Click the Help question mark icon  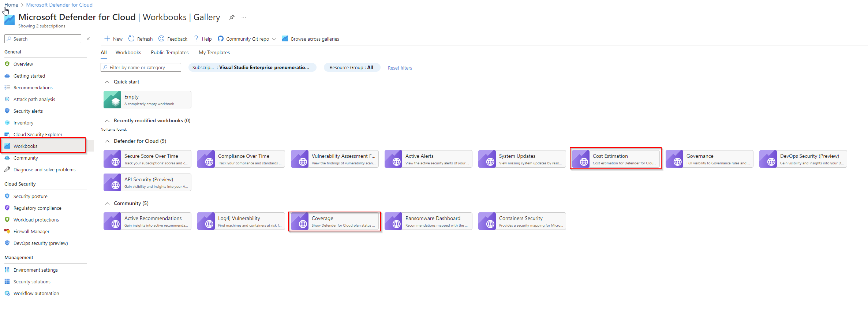(196, 39)
